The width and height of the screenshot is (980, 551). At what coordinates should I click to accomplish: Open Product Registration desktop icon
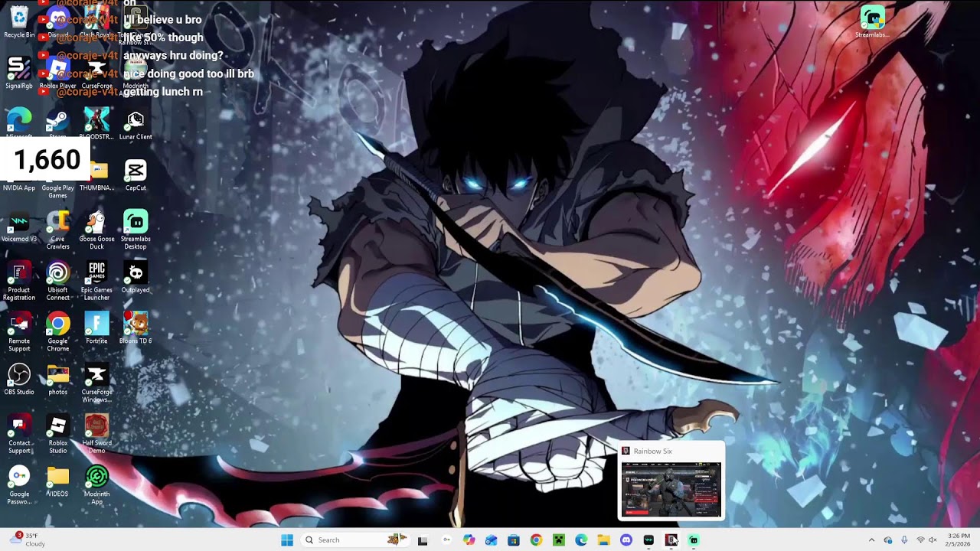[x=19, y=282]
